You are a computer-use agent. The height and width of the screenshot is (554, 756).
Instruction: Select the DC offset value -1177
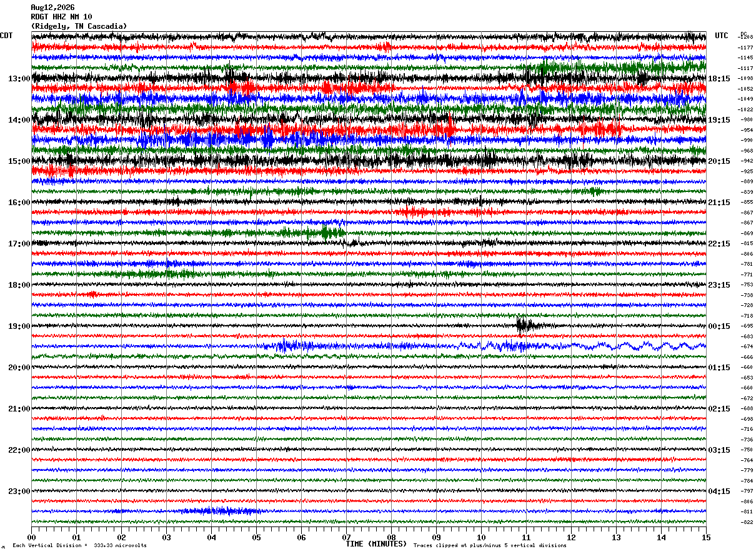coord(746,48)
